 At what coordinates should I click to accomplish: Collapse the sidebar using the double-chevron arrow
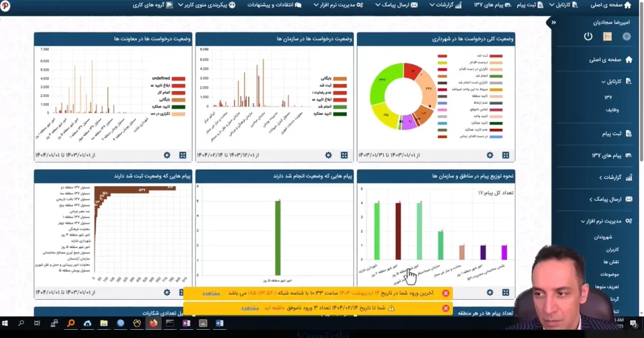553,23
